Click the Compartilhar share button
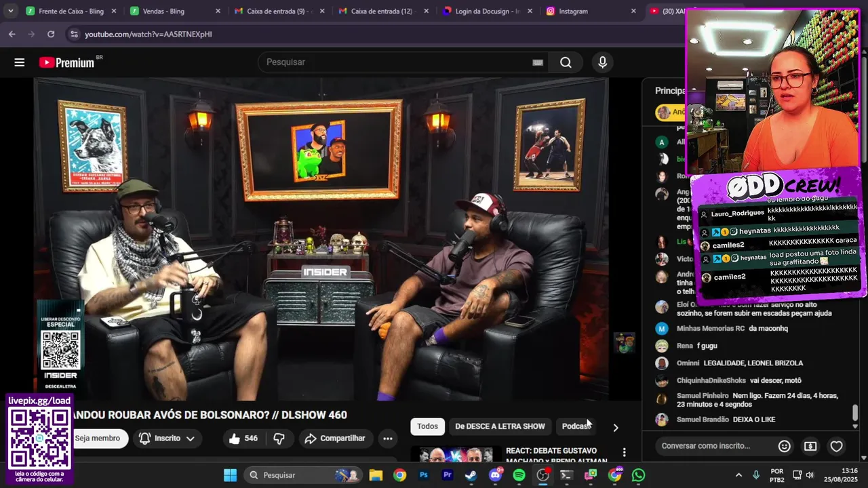This screenshot has height=488, width=868. (335, 439)
